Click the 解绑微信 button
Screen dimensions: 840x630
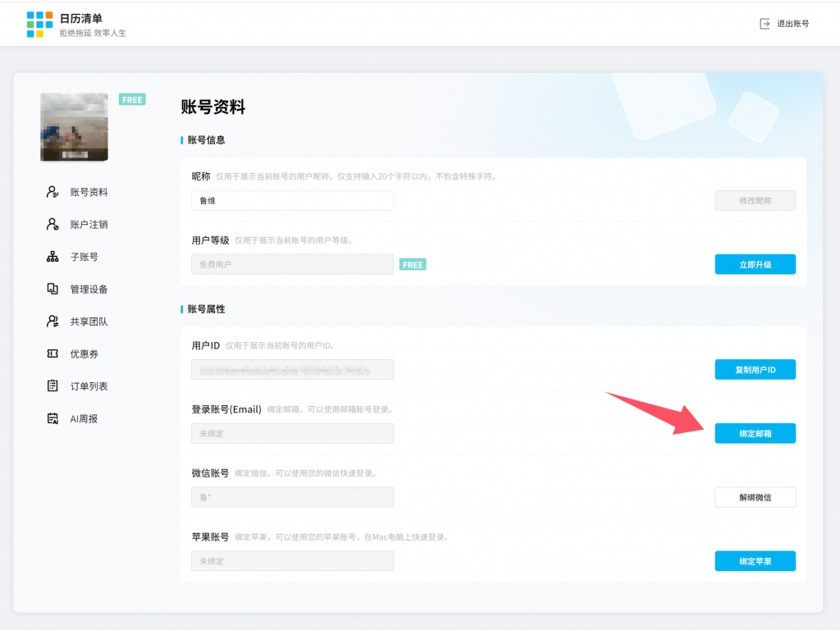pyautogui.click(x=755, y=497)
